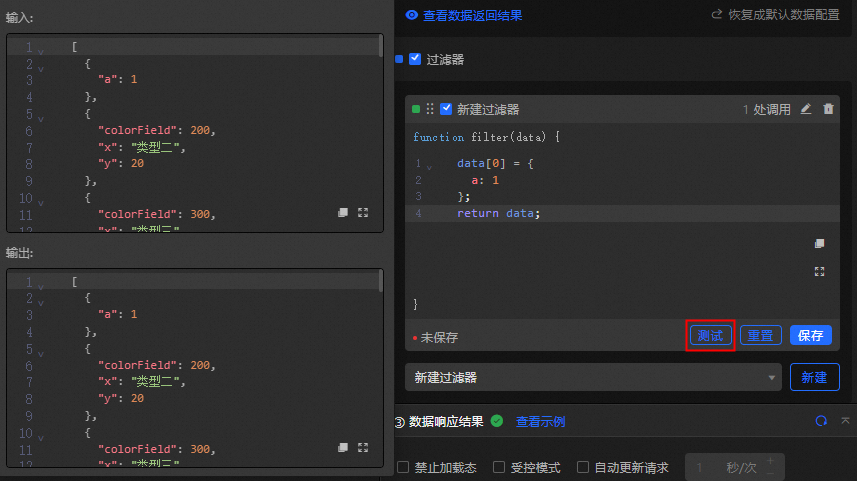This screenshot has width=857, height=481.
Task: Collapse line 10 fold arrow in output panel
Action: [x=41, y=437]
